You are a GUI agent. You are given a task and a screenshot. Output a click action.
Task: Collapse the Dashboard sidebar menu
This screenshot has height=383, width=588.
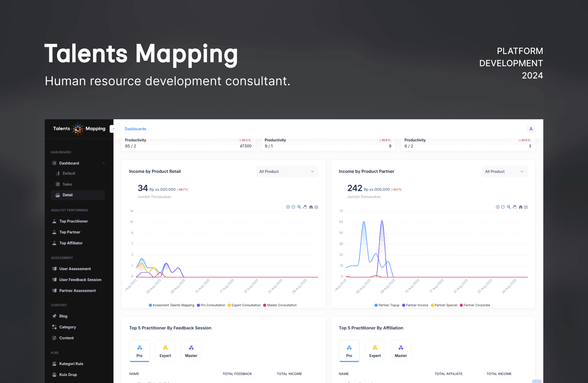(104, 163)
